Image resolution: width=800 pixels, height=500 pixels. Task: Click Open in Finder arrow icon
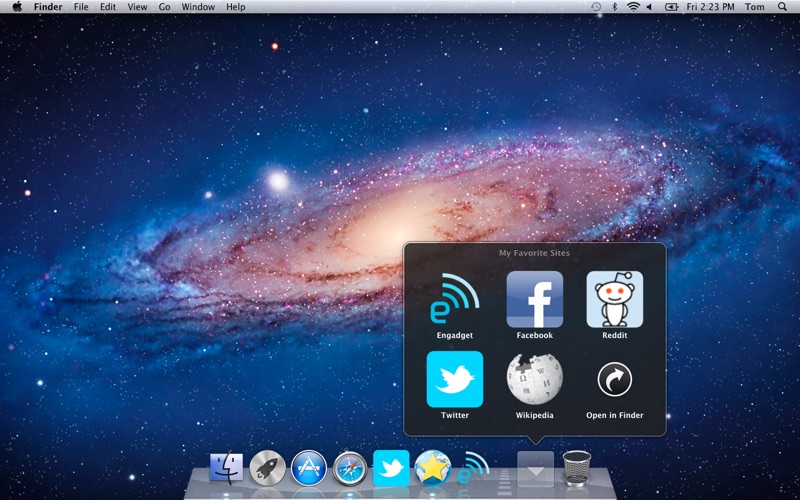click(x=614, y=379)
